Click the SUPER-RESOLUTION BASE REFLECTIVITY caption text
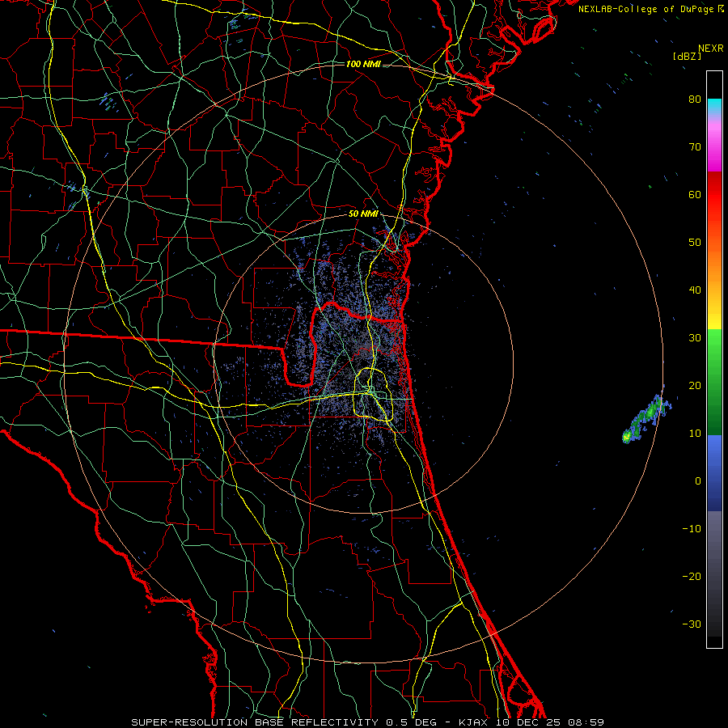Screen dimensions: 728x728 click(255, 722)
